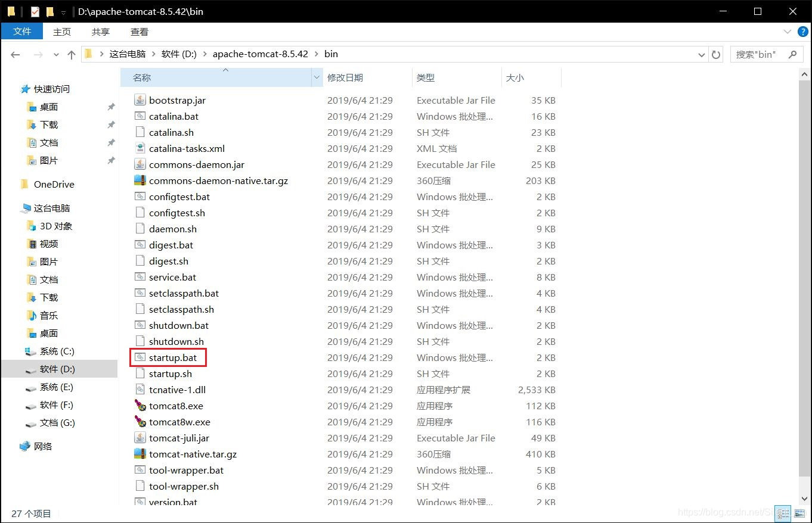Expand breadcrumb arrow after 软件 (D:)

(x=205, y=54)
